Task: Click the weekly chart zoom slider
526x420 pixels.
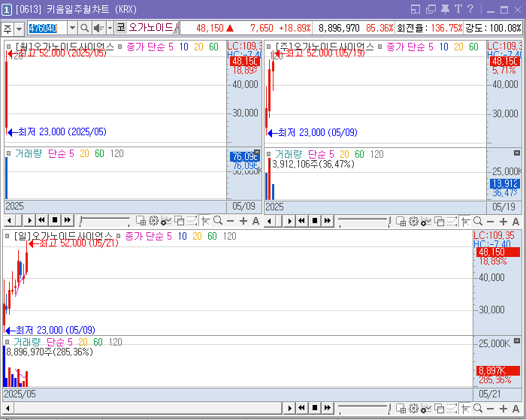Action: pyautogui.click(x=364, y=222)
